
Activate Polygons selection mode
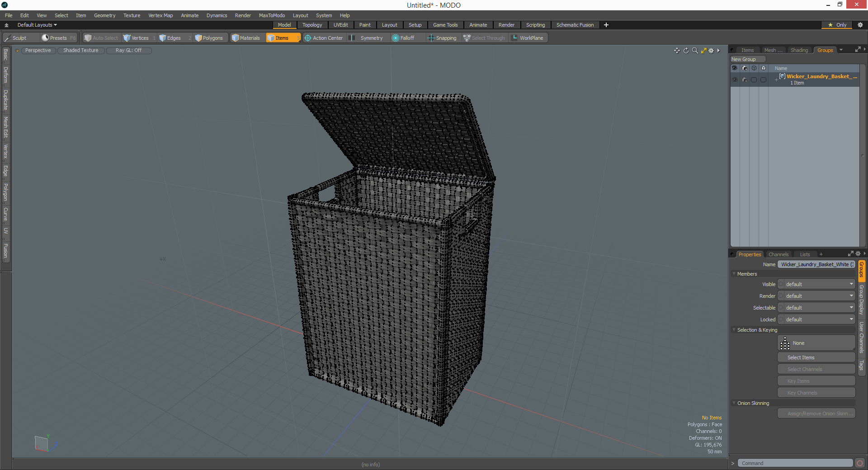(x=210, y=38)
